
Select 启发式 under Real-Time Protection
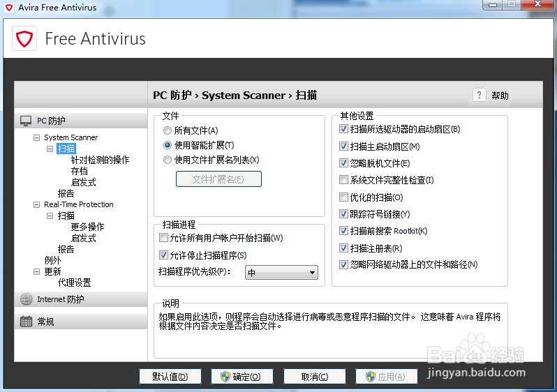pyautogui.click(x=84, y=238)
